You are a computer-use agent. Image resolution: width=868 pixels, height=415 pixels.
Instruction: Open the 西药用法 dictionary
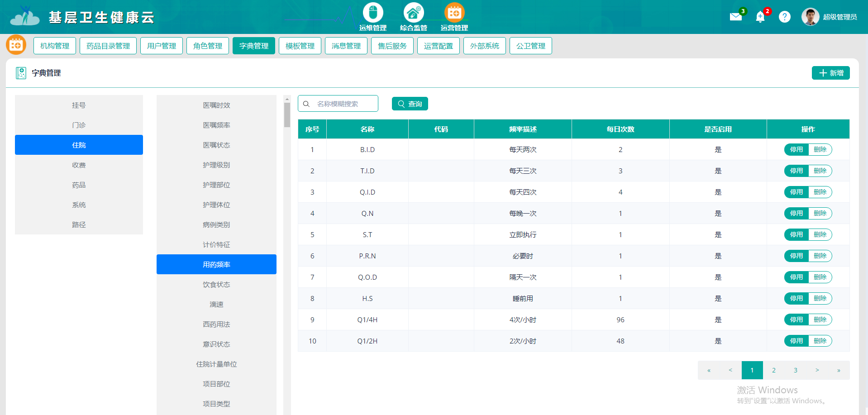tap(216, 324)
